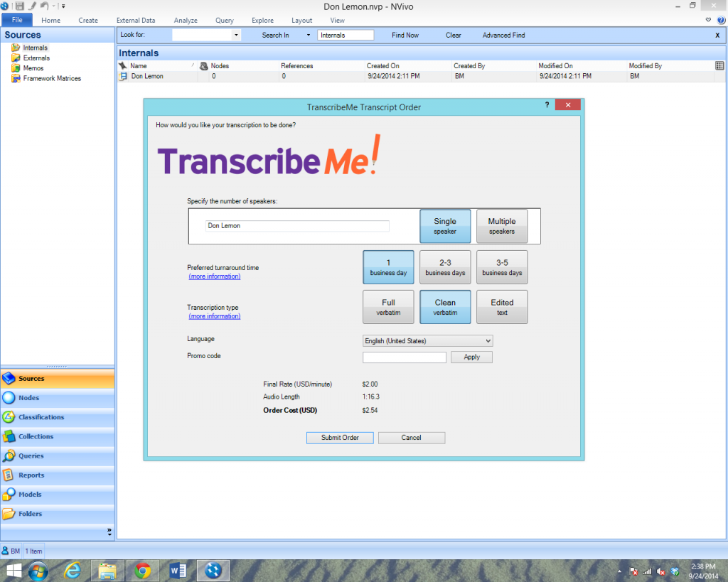
Task: Click the Sources navigation icon
Action: point(9,379)
